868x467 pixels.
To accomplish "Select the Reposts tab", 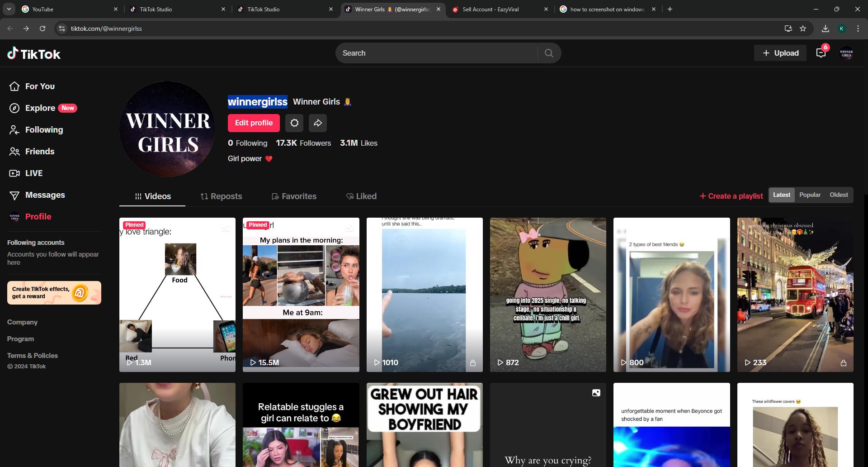I will point(221,196).
